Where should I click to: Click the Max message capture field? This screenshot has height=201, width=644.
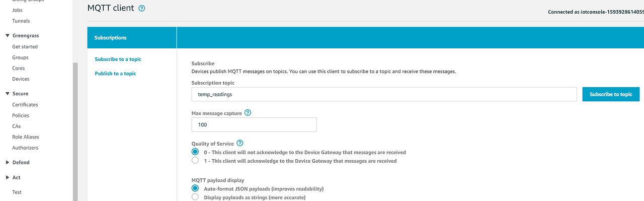click(x=254, y=124)
